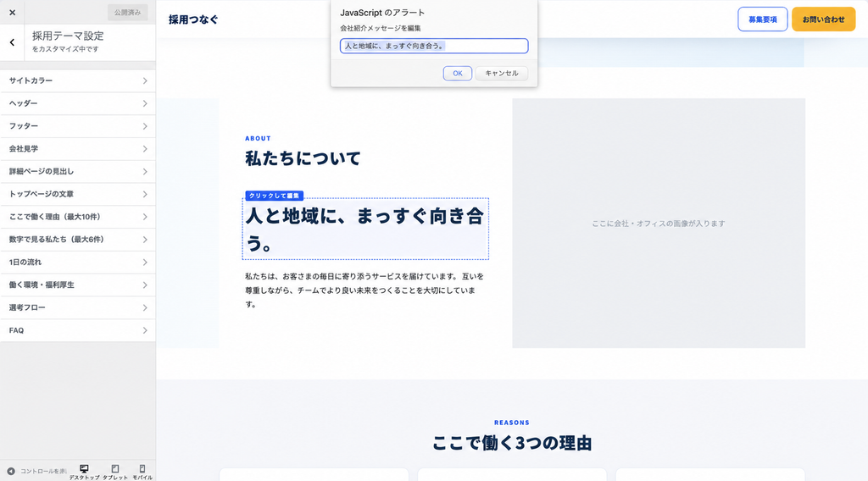Go back using the left chevron arrow
The width and height of the screenshot is (868, 481).
[12, 42]
